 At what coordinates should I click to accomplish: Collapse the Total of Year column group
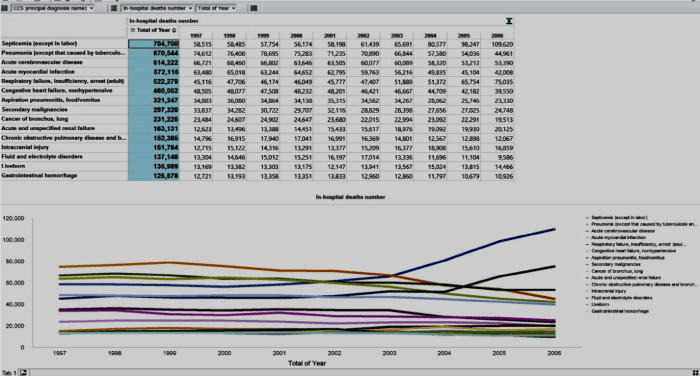pos(133,30)
